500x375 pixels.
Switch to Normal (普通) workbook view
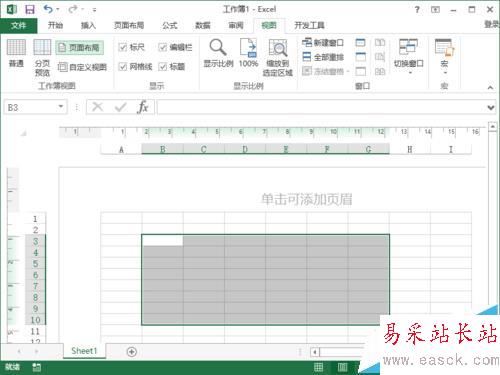(16, 53)
